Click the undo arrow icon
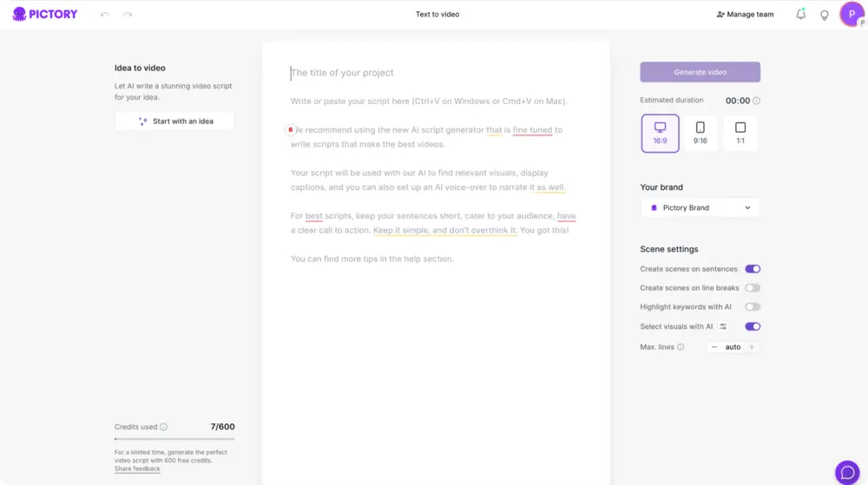 (x=105, y=15)
